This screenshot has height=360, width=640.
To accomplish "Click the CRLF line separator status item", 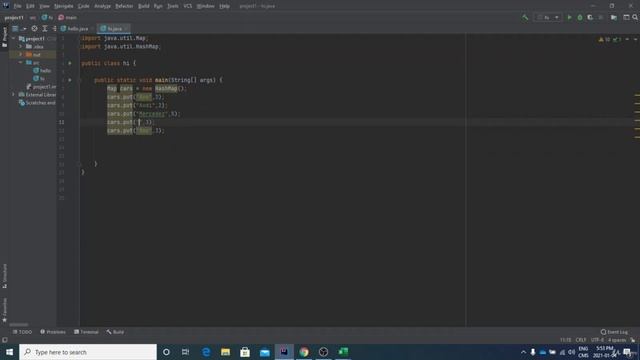I will (x=581, y=340).
